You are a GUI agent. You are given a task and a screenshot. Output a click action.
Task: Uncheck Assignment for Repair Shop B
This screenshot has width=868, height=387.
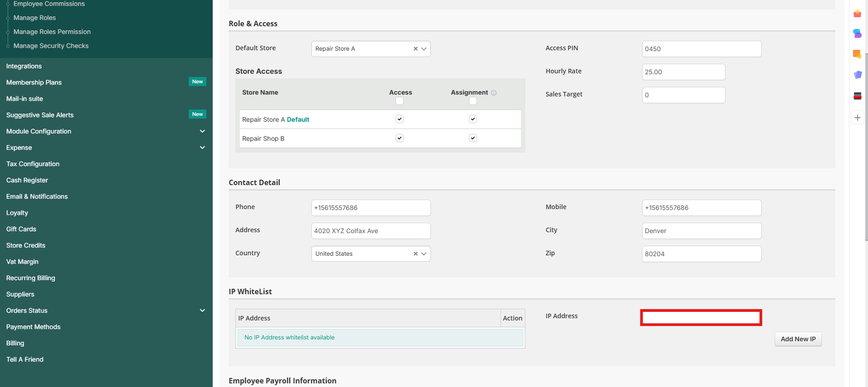pos(472,138)
